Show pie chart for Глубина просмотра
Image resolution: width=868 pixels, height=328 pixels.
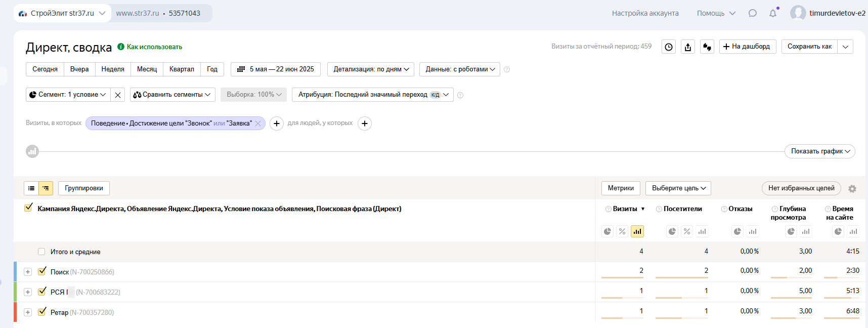791,231
